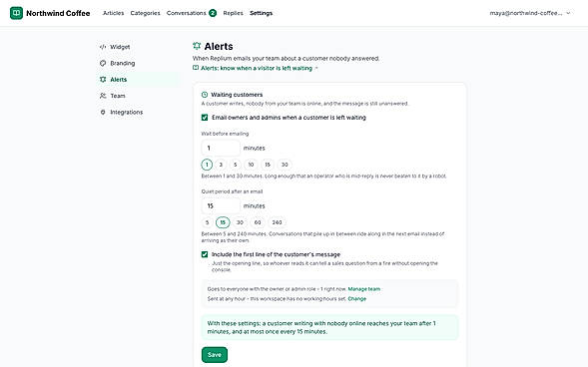This screenshot has height=367, width=588.
Task: Click the 'Waiting customers' section title
Action: (237, 95)
